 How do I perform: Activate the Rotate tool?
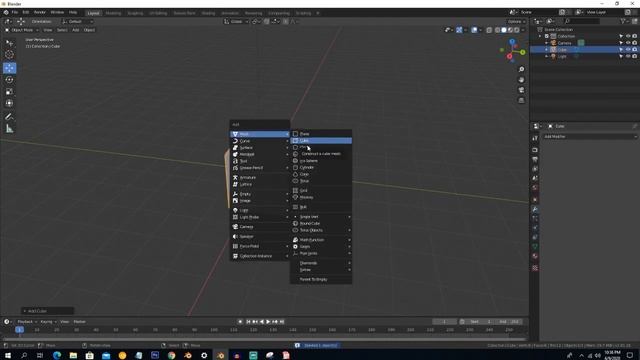coord(9,80)
